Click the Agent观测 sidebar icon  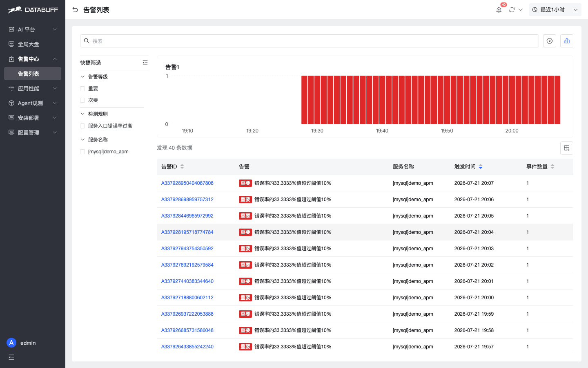(11, 103)
